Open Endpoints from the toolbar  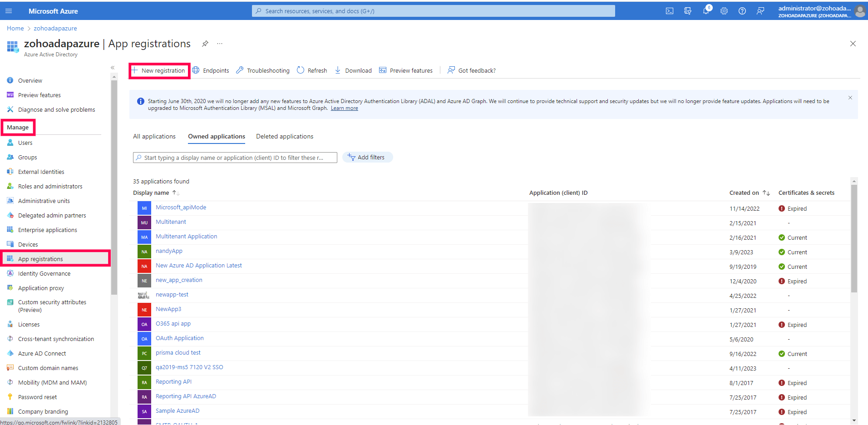(x=211, y=70)
